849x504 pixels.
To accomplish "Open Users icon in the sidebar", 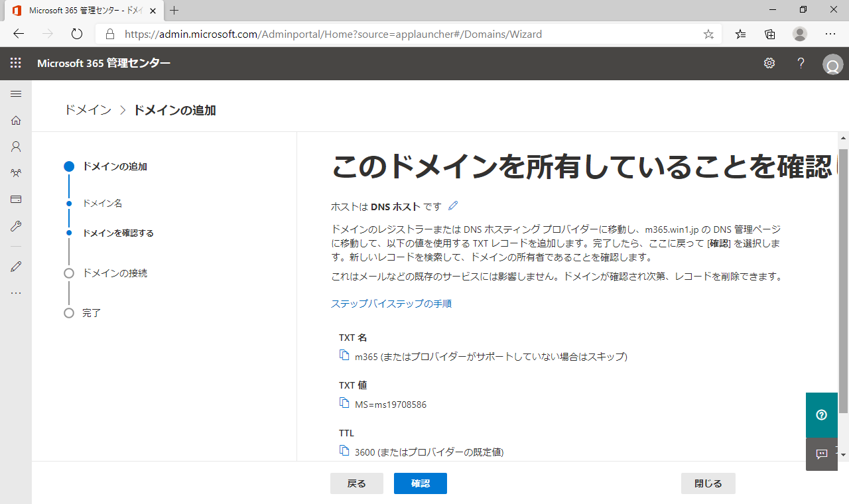I will 16,147.
